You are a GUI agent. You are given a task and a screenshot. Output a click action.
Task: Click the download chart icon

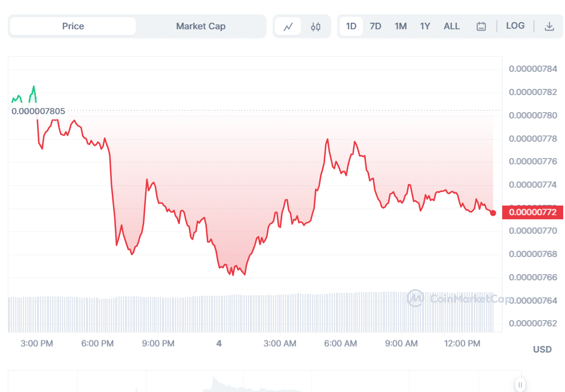click(x=549, y=26)
